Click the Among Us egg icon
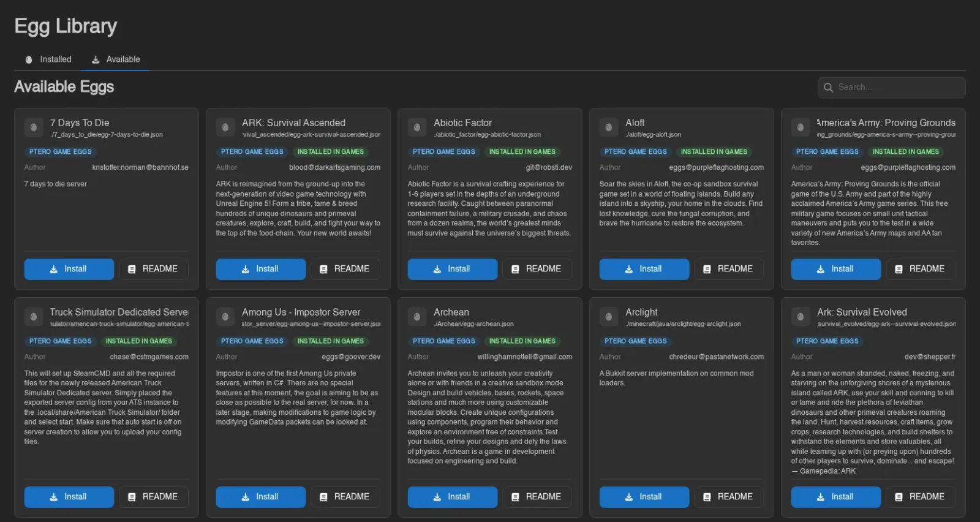The height and width of the screenshot is (522, 980). click(x=225, y=317)
